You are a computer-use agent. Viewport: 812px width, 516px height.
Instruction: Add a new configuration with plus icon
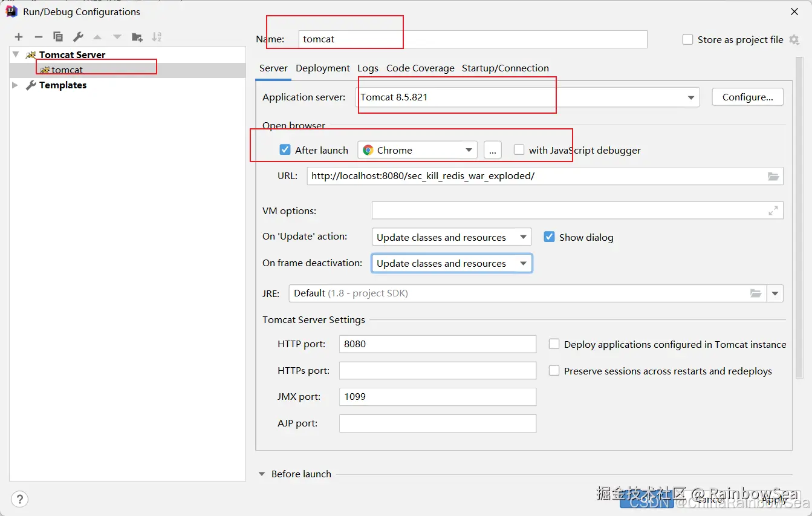coord(19,37)
